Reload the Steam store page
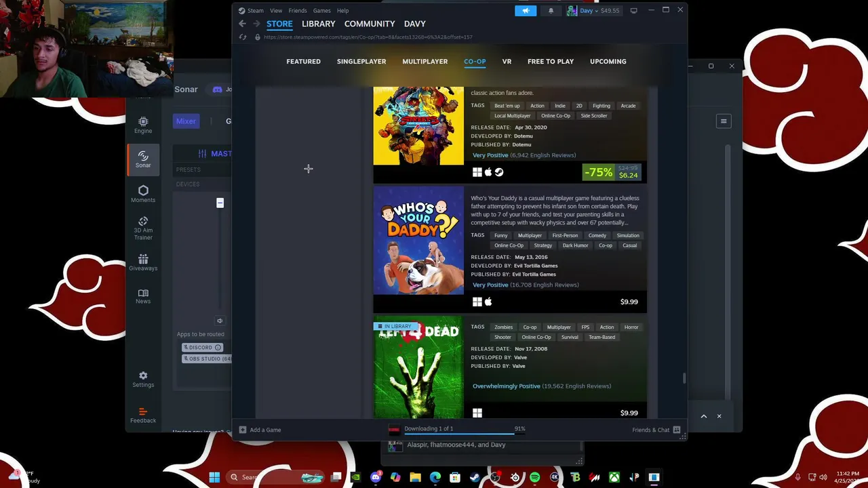The width and height of the screenshot is (868, 488). click(243, 37)
